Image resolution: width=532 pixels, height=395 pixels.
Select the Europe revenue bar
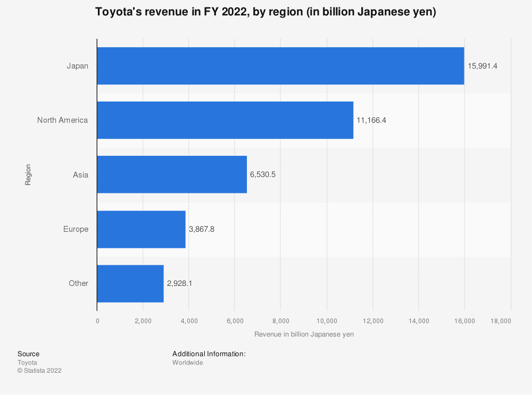coord(140,229)
